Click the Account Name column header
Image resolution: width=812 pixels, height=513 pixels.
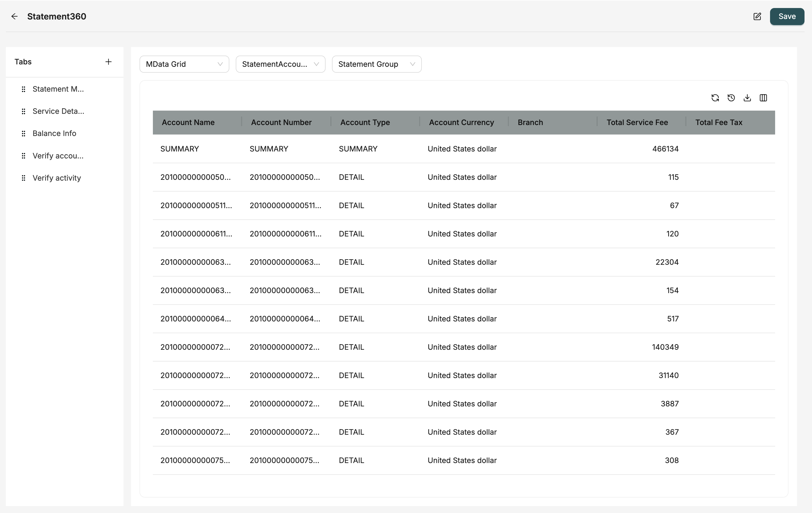(188, 122)
